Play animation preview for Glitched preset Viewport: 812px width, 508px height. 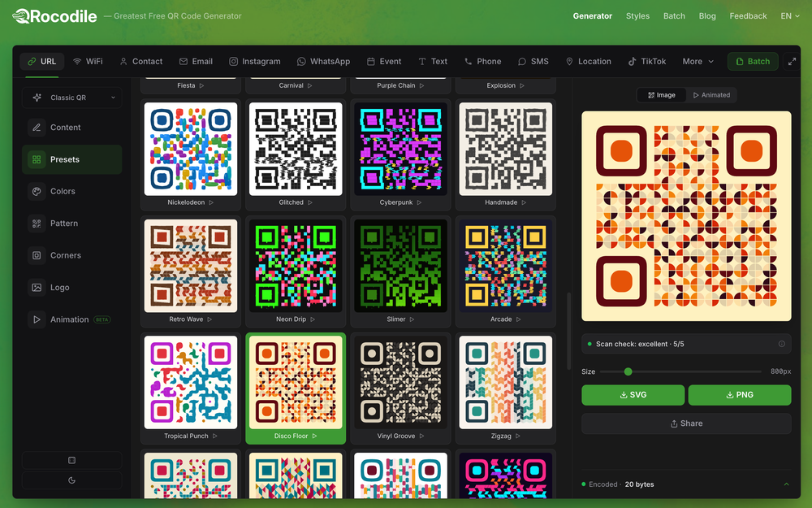(310, 202)
